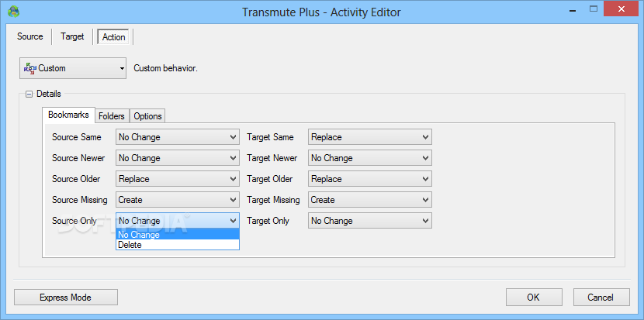Switch to the Target tab
The image size is (644, 320).
tap(72, 36)
